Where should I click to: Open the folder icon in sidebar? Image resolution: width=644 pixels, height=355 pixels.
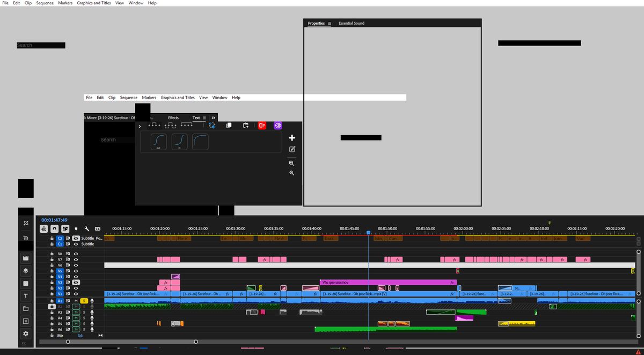point(25,309)
